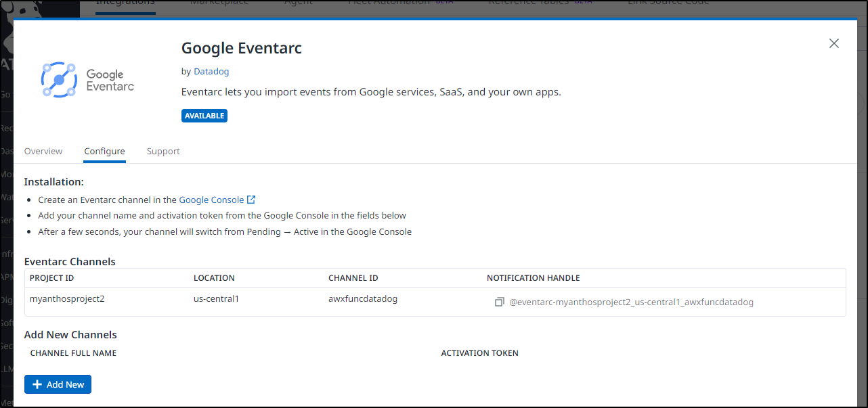Click the 'Add your channel name' instruction line
This screenshot has height=408, width=868.
point(222,216)
